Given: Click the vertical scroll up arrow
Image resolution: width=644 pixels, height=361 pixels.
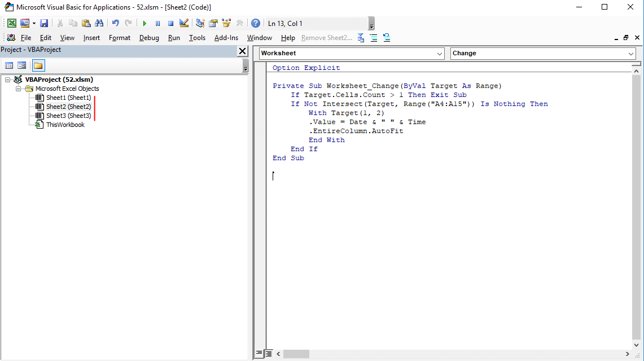Looking at the screenshot, I should coord(636,71).
